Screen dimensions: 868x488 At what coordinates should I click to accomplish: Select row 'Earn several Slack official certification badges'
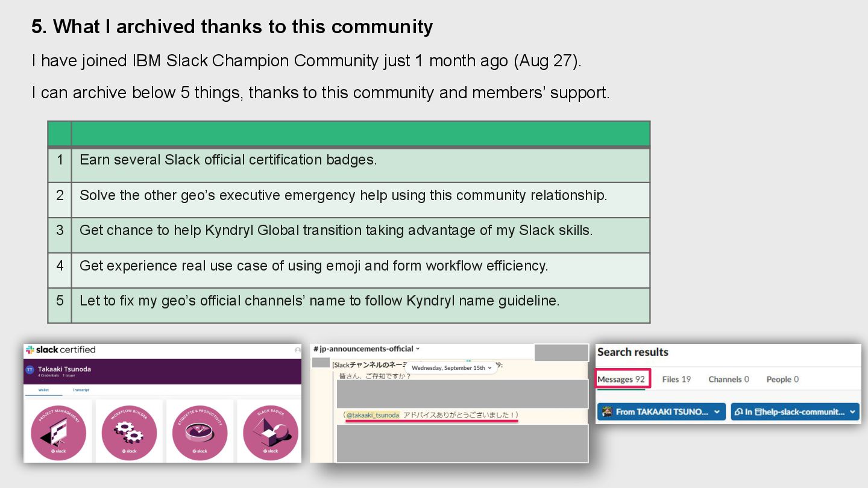pyautogui.click(x=360, y=165)
